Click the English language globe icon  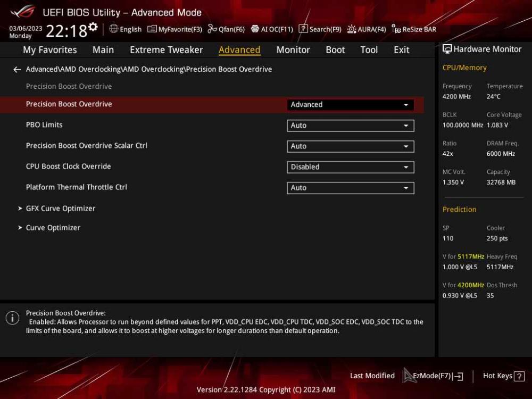pyautogui.click(x=114, y=29)
